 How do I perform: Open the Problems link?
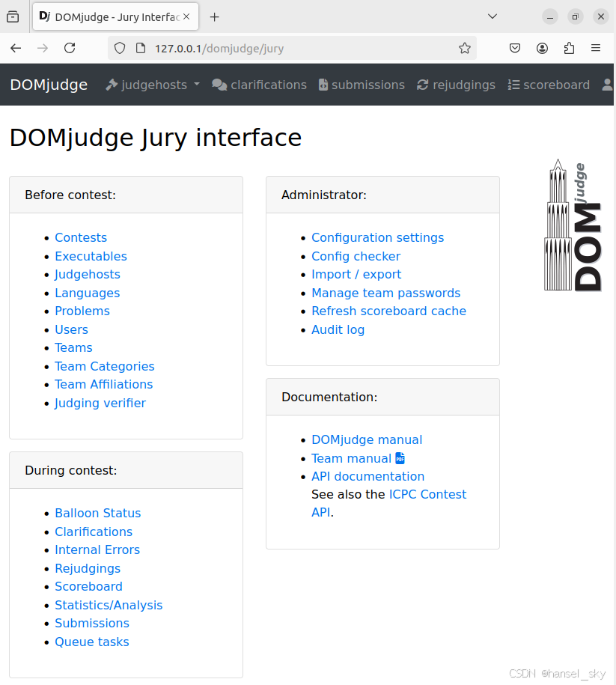coord(82,311)
